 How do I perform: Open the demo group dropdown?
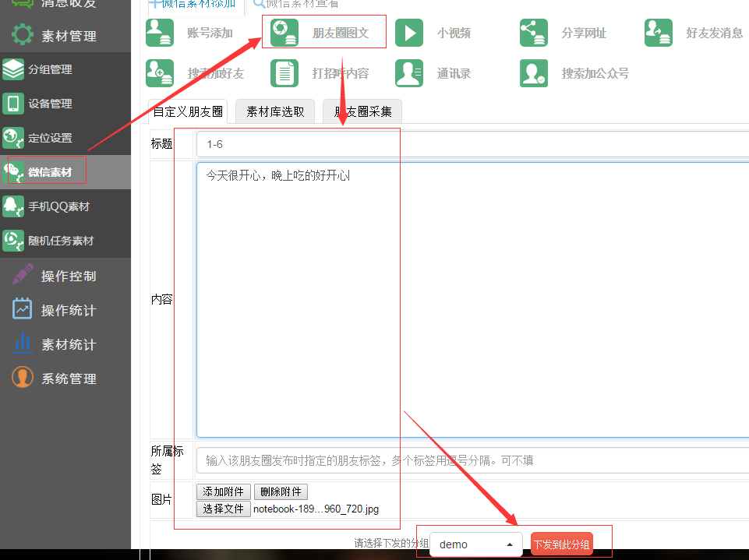[475, 544]
